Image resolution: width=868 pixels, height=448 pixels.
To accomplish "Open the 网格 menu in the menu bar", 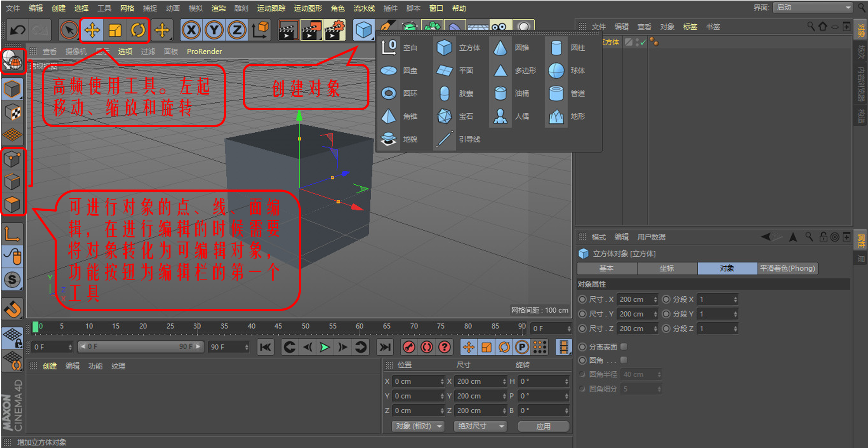I will click(127, 8).
